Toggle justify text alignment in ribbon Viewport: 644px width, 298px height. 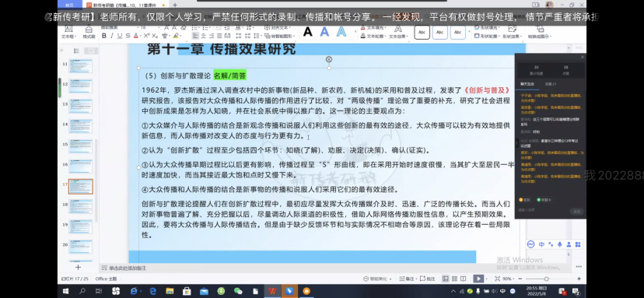[x=219, y=36]
